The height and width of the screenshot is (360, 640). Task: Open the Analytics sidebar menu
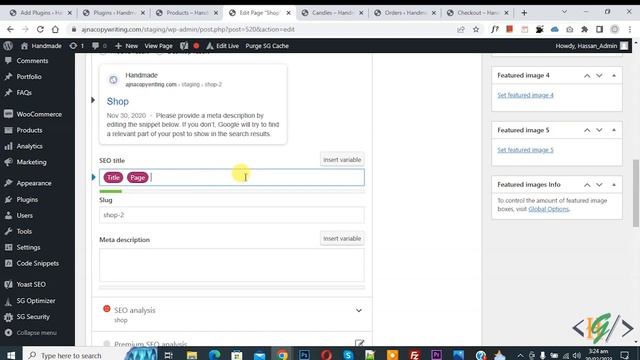click(x=29, y=146)
